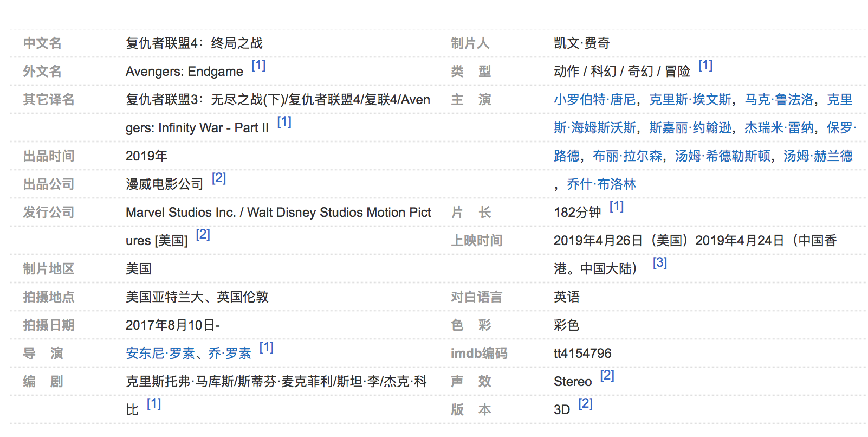Follow the 杰瑞米·雷纳 link
The image size is (868, 437).
[x=779, y=128]
